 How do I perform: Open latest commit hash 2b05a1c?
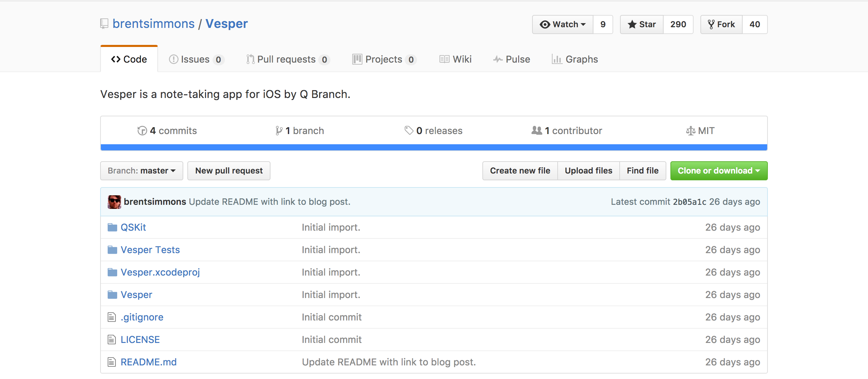(x=689, y=202)
